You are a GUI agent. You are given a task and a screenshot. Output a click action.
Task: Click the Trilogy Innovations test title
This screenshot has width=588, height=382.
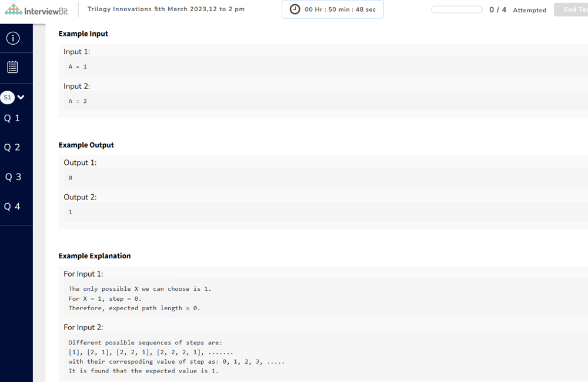click(166, 9)
